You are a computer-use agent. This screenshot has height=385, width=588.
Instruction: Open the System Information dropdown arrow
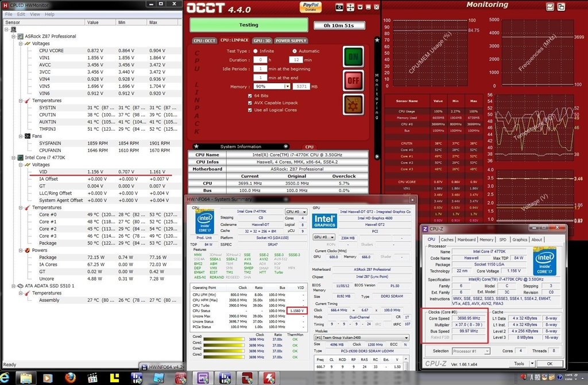286,146
